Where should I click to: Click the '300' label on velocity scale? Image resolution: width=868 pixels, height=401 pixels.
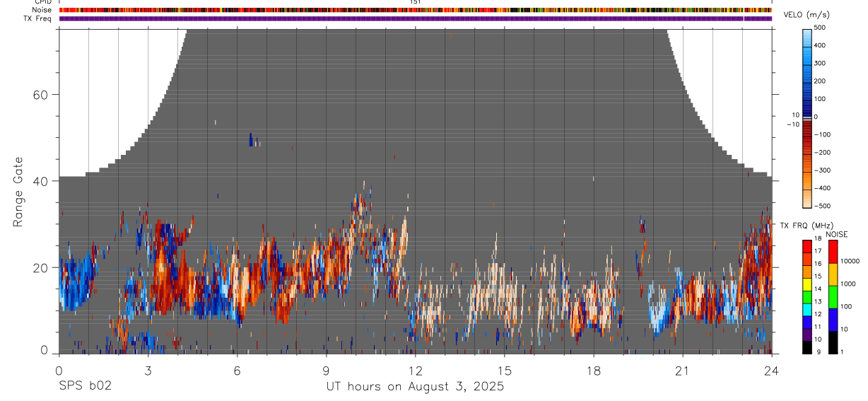pyautogui.click(x=820, y=64)
